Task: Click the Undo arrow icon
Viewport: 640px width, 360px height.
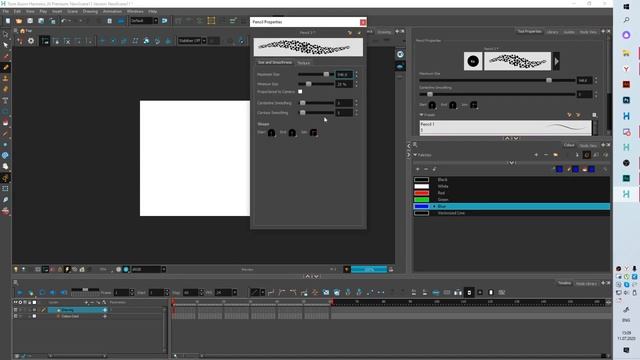Action: 63,21
